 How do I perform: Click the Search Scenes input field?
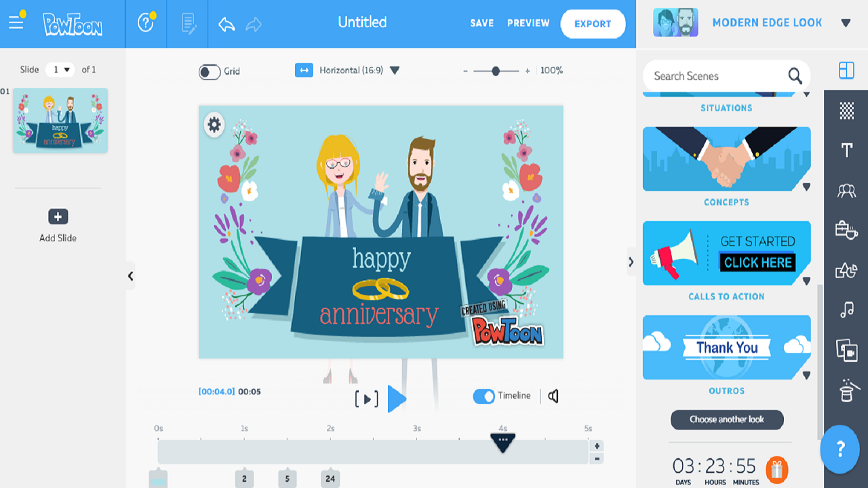(x=726, y=76)
